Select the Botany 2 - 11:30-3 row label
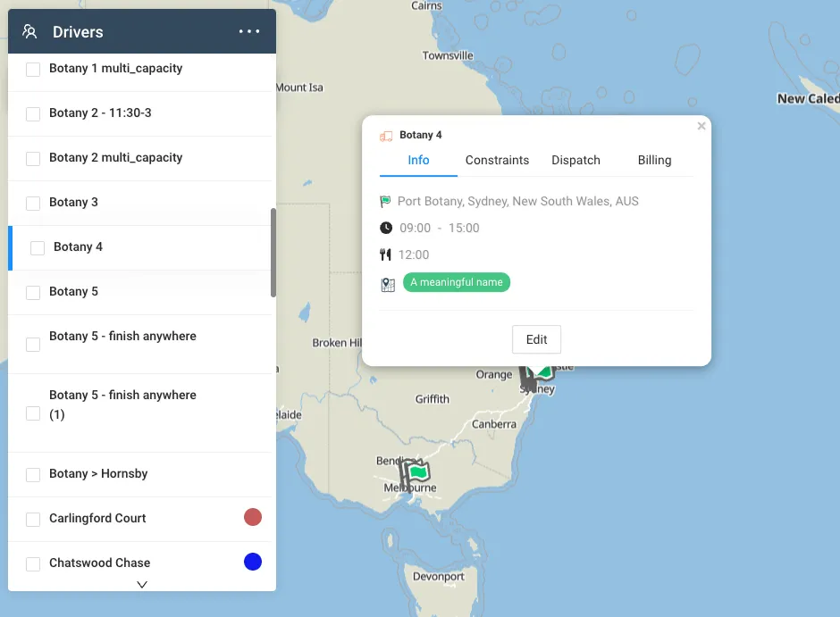 tap(100, 113)
